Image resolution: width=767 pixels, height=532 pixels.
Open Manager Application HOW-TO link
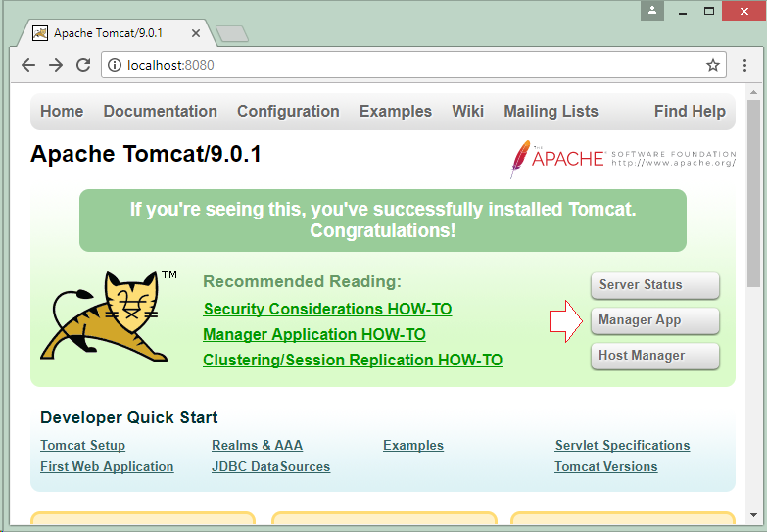(314, 334)
